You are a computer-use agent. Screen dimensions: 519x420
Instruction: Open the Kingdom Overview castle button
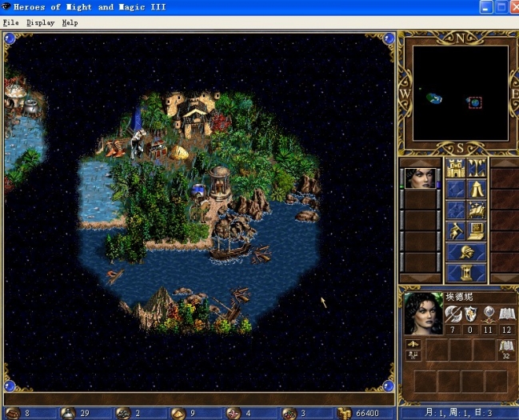(456, 168)
